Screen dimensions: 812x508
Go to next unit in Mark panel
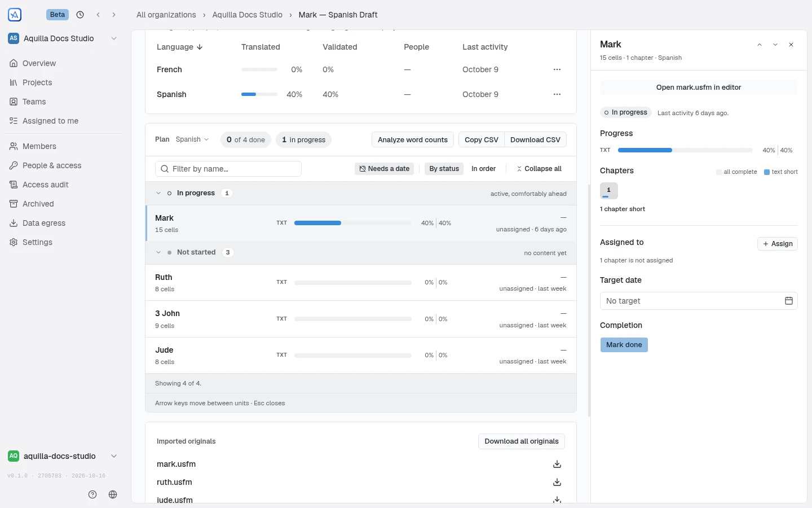(x=775, y=45)
